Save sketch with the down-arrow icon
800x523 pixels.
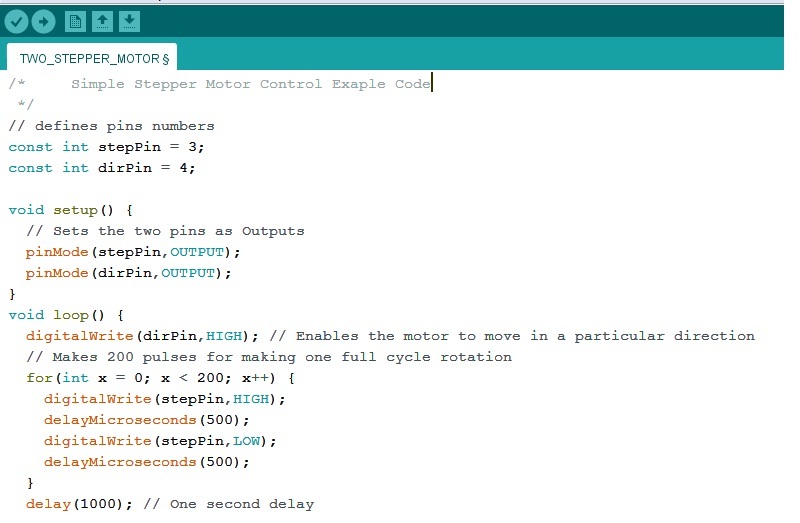130,21
